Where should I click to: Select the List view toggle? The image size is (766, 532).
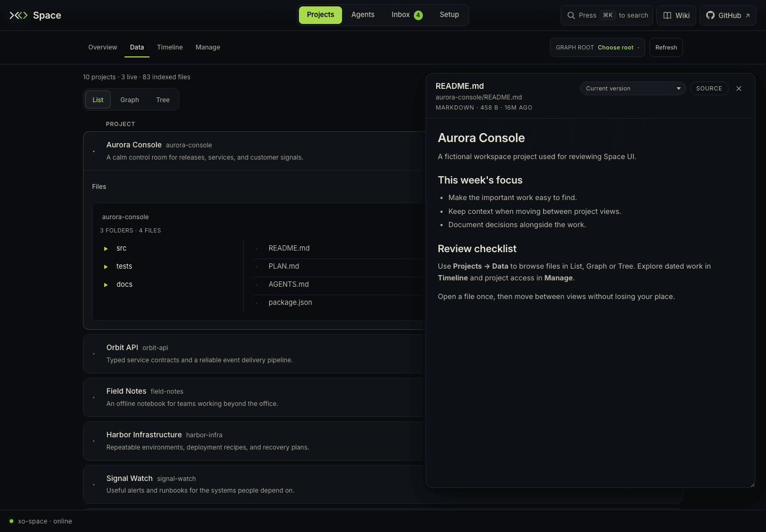tap(98, 100)
